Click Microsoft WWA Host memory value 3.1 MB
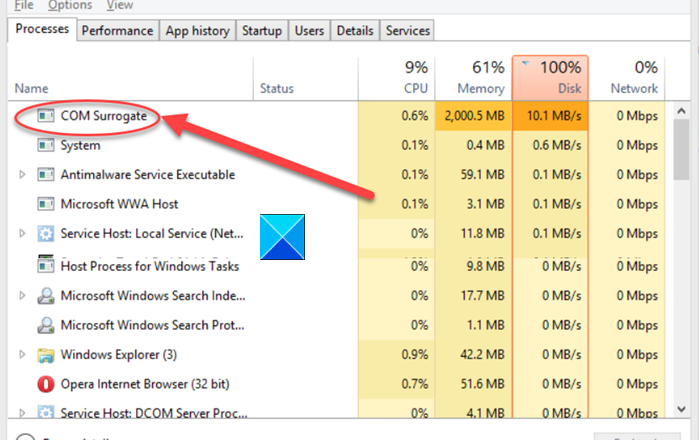The image size is (699, 440). tap(485, 204)
